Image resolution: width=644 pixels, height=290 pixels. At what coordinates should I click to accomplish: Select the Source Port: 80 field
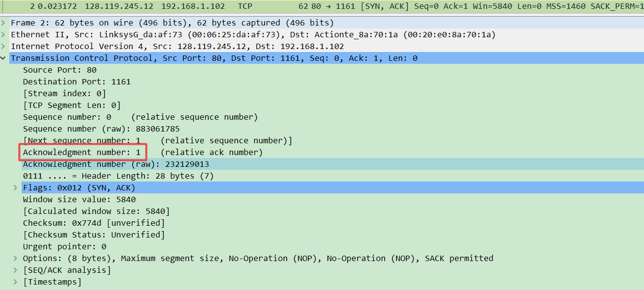pos(60,70)
